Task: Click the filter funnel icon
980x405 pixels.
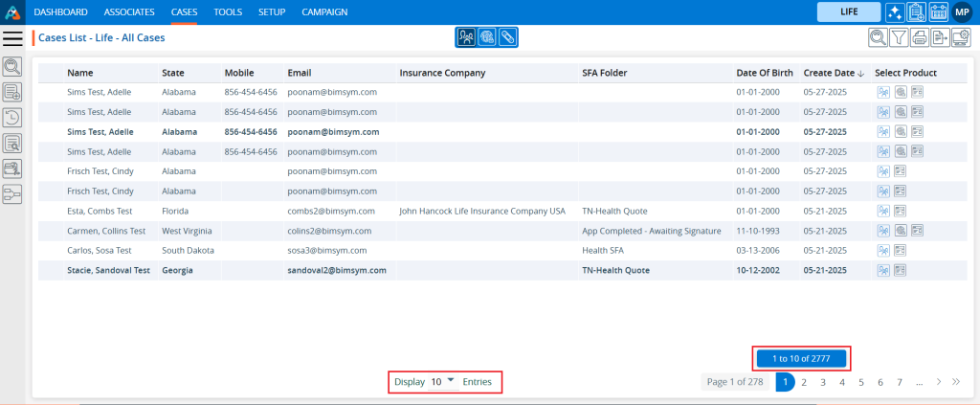Action: click(899, 38)
